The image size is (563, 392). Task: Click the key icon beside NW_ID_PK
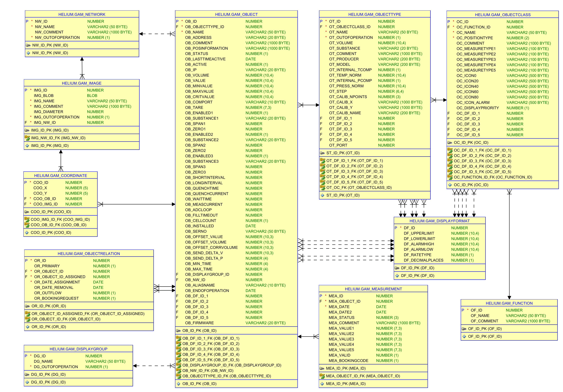28,45
